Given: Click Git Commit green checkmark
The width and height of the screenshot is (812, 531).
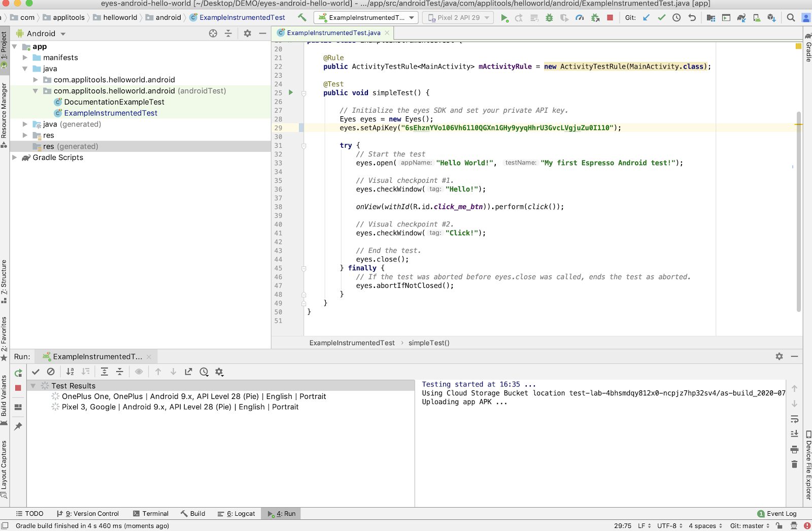Looking at the screenshot, I should pyautogui.click(x=661, y=18).
